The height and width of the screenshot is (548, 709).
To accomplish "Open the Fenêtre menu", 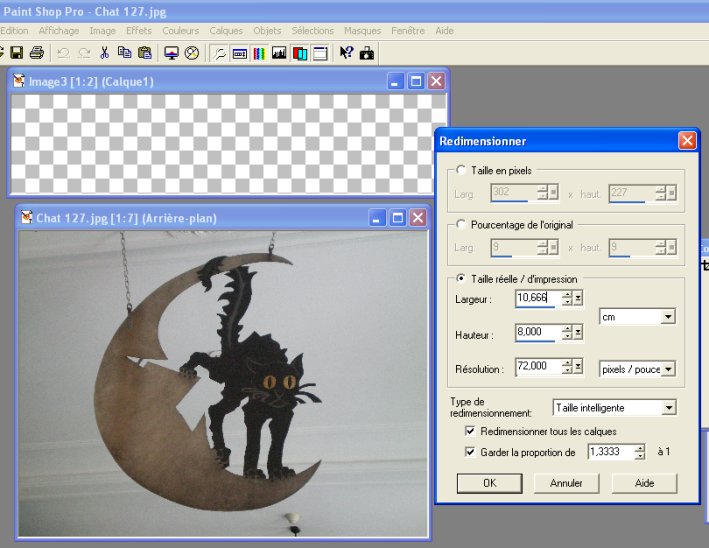I will tap(408, 31).
